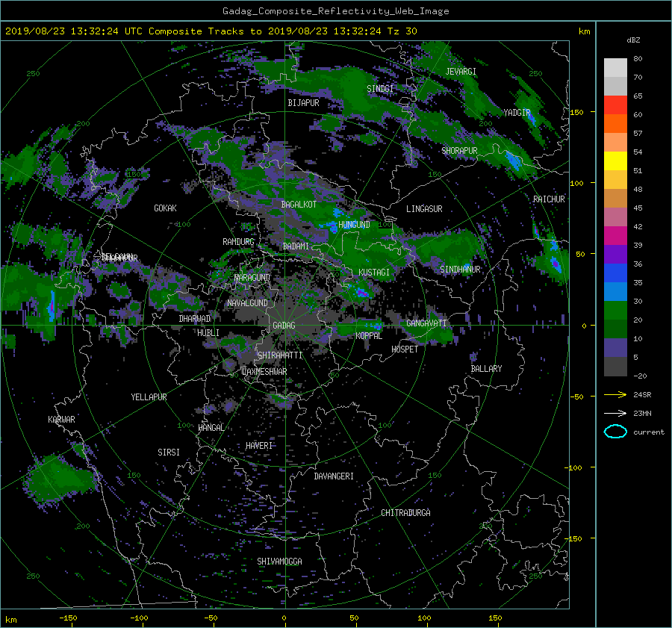Click the RAMDURG city label
Screen dimensions: 672x628
point(238,242)
